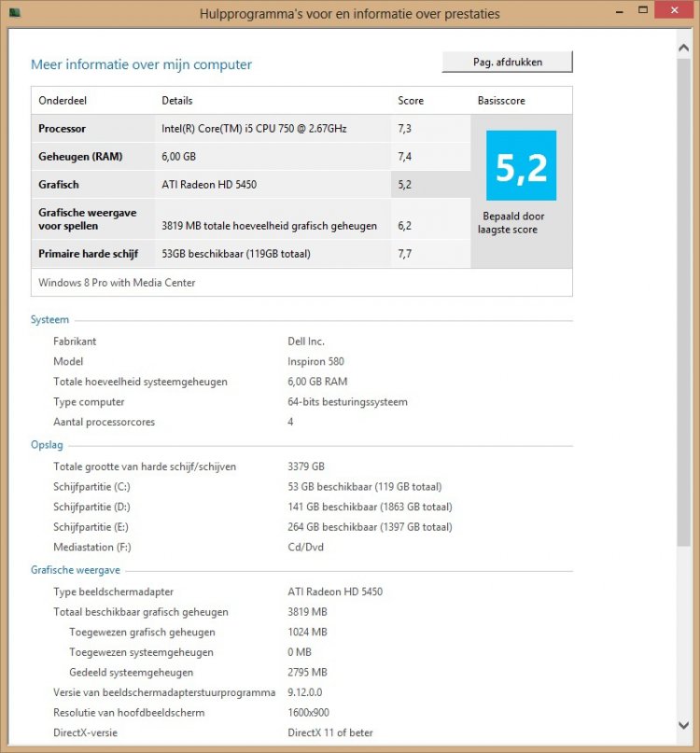Click '264 GB beschikbaar (1397 GB totaal)'
Screen dimensions: 700x753
(370, 527)
